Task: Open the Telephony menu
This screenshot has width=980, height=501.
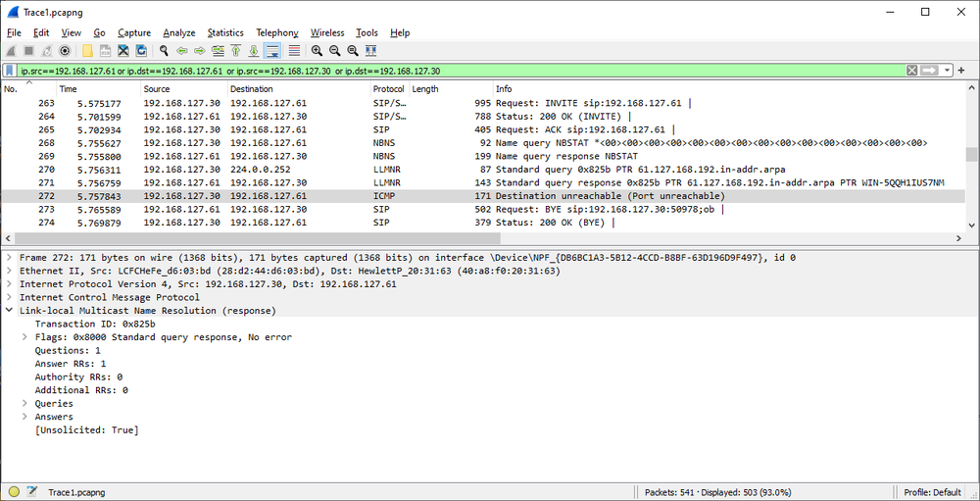Action: pyautogui.click(x=277, y=32)
